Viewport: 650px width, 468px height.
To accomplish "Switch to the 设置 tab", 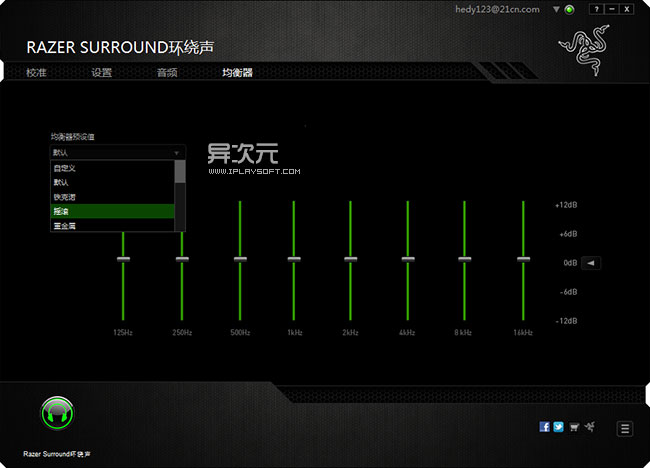I will [102, 73].
